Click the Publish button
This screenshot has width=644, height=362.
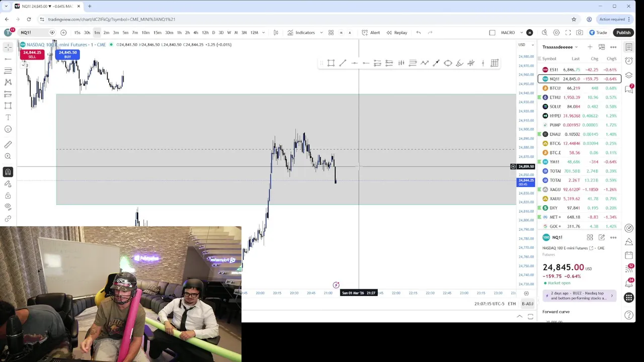pos(623,33)
